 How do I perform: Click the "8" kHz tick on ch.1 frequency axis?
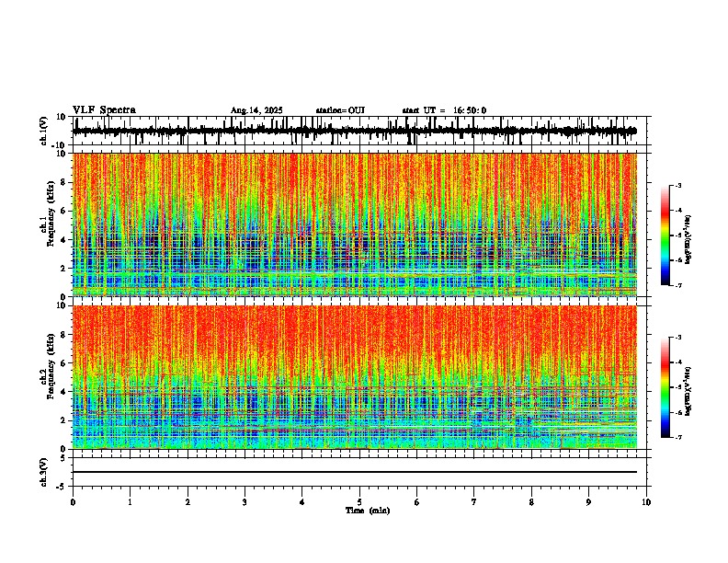63,182
